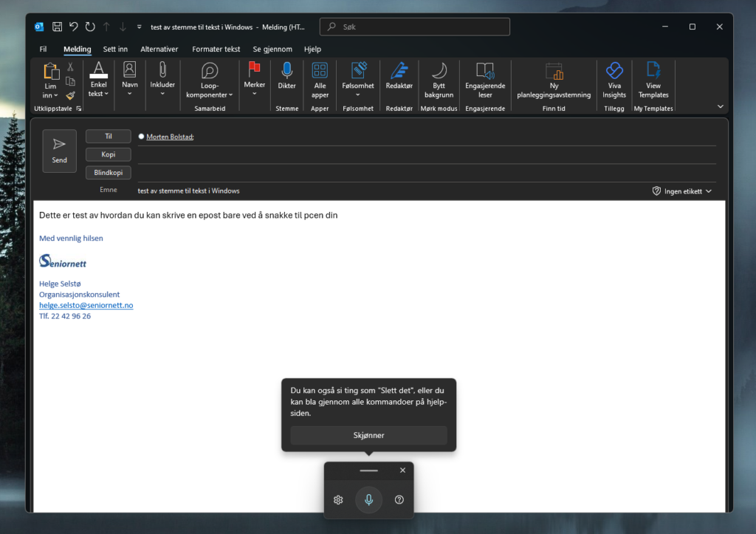The height and width of the screenshot is (534, 756).
Task: Click the save disk icon in title bar
Action: (x=57, y=27)
